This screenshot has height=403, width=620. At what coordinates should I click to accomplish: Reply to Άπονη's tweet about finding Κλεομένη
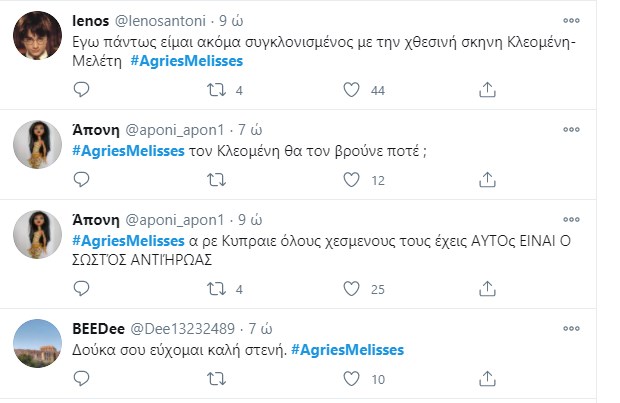[83, 180]
